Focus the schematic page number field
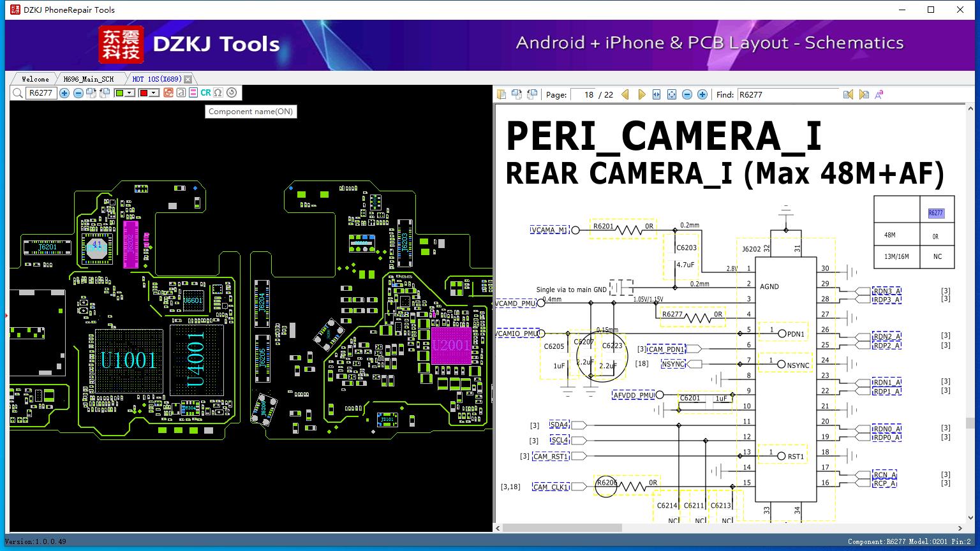Viewport: 980px width, 551px height. [x=582, y=94]
